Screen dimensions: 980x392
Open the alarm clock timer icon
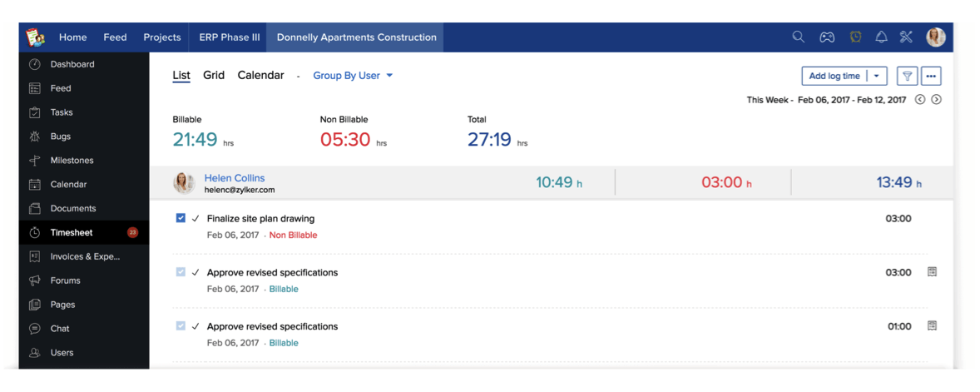click(x=855, y=37)
